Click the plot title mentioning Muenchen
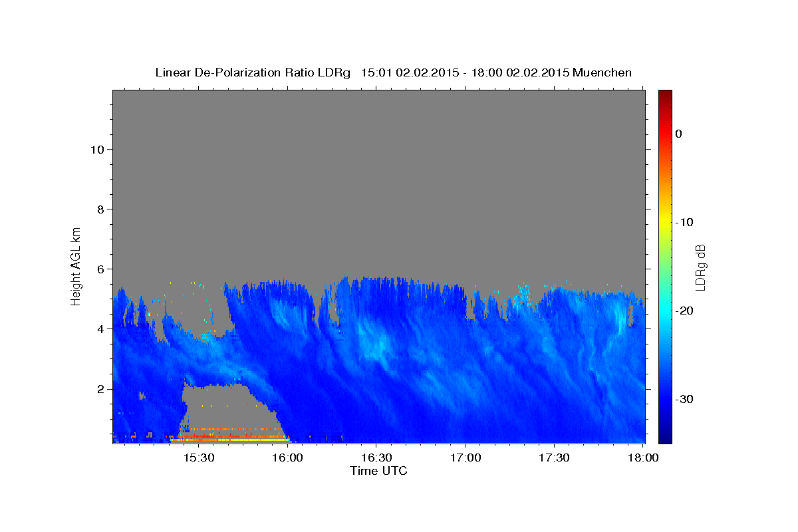Image resolution: width=798 pixels, height=532 pixels. pyautogui.click(x=393, y=72)
